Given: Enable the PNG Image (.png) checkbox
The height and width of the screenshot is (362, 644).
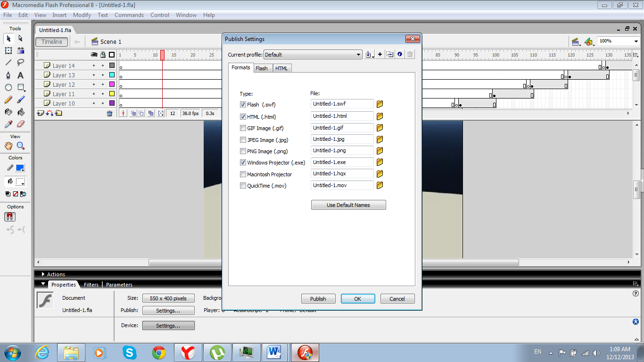Looking at the screenshot, I should 243,151.
